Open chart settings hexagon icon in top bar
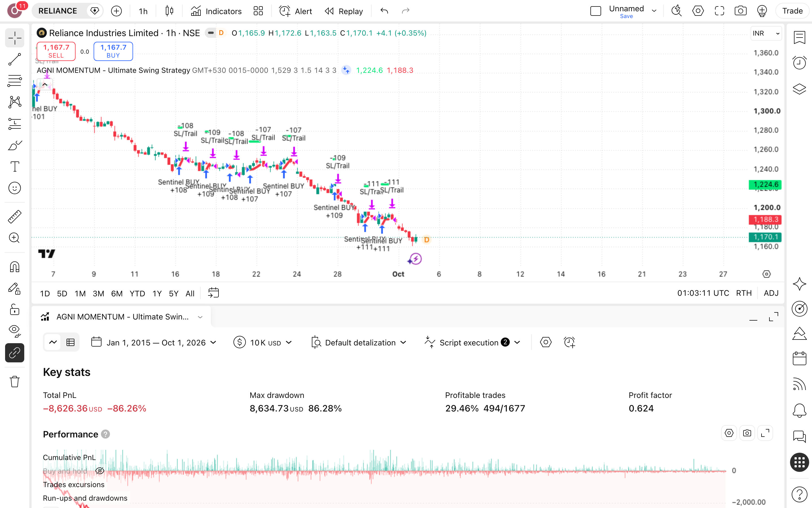Image resolution: width=812 pixels, height=508 pixels. [x=698, y=11]
